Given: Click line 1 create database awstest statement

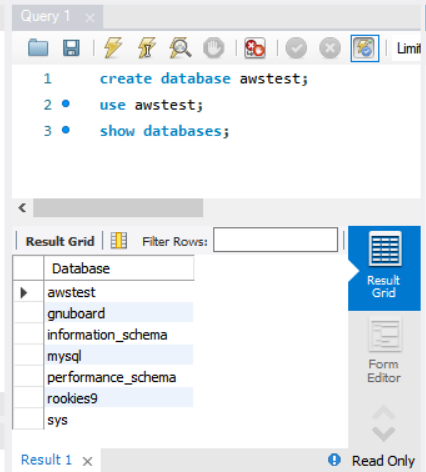Looking at the screenshot, I should click(204, 79).
